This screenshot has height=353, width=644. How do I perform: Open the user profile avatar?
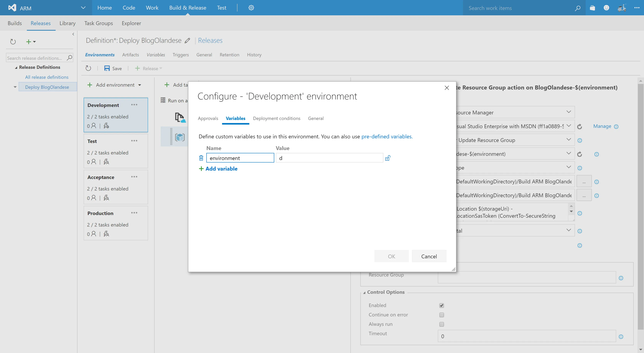[622, 8]
